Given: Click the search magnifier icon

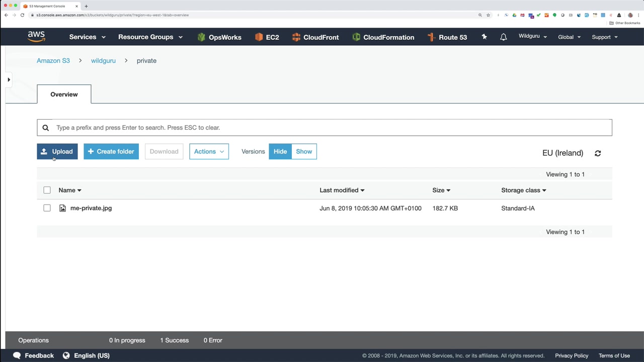Looking at the screenshot, I should click(x=45, y=128).
